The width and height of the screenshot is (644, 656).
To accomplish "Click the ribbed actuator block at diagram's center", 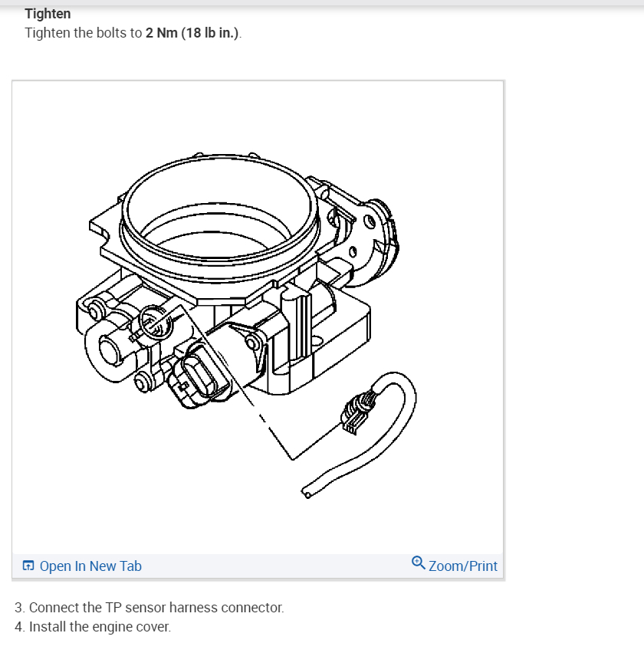I will click(x=299, y=330).
